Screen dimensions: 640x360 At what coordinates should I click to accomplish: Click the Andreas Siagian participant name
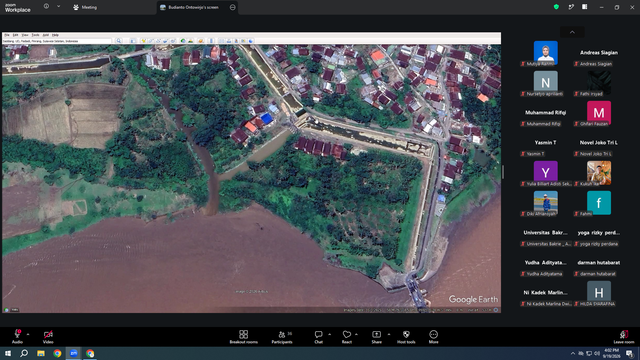(599, 53)
